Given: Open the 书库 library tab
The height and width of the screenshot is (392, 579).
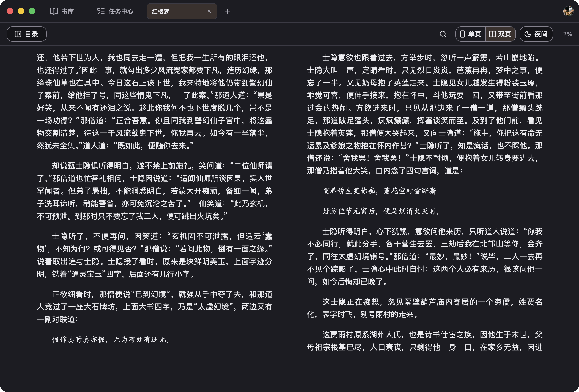Looking at the screenshot, I should [62, 11].
